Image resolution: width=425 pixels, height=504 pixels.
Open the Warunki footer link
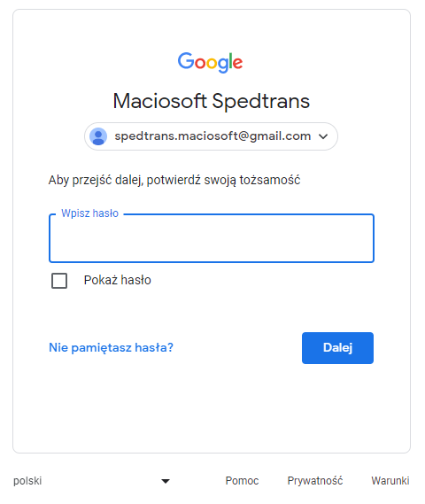[x=390, y=481]
